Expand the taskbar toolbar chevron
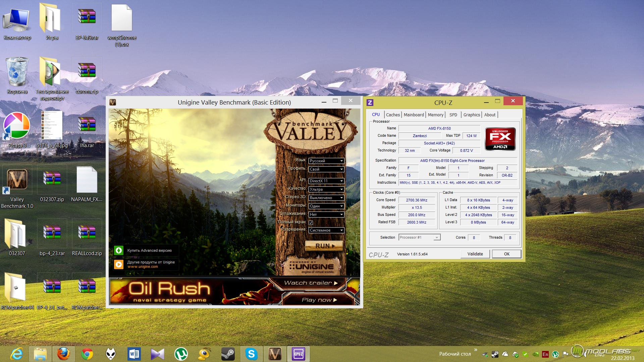The height and width of the screenshot is (362, 644). click(x=476, y=350)
